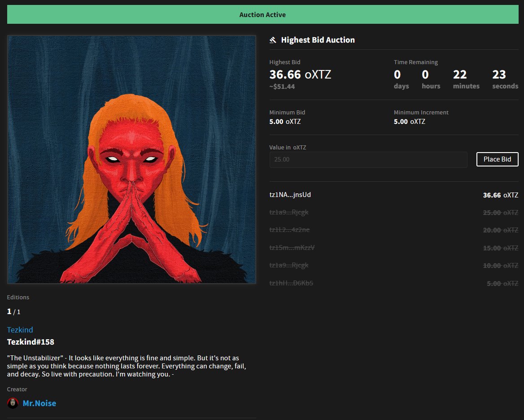Open outbid bidder tz1Sm...mKzzV address

pyautogui.click(x=292, y=248)
